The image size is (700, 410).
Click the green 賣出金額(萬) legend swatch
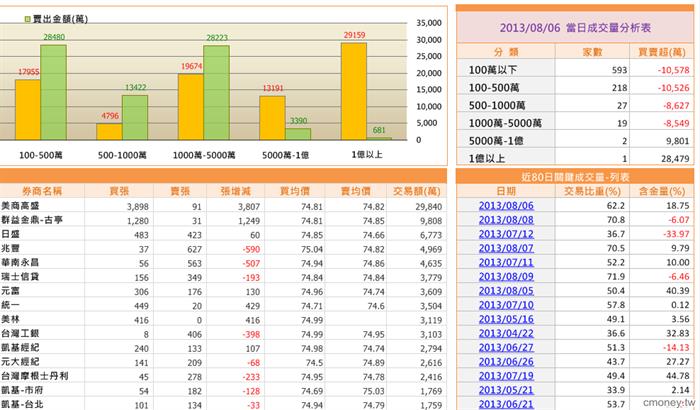28,19
